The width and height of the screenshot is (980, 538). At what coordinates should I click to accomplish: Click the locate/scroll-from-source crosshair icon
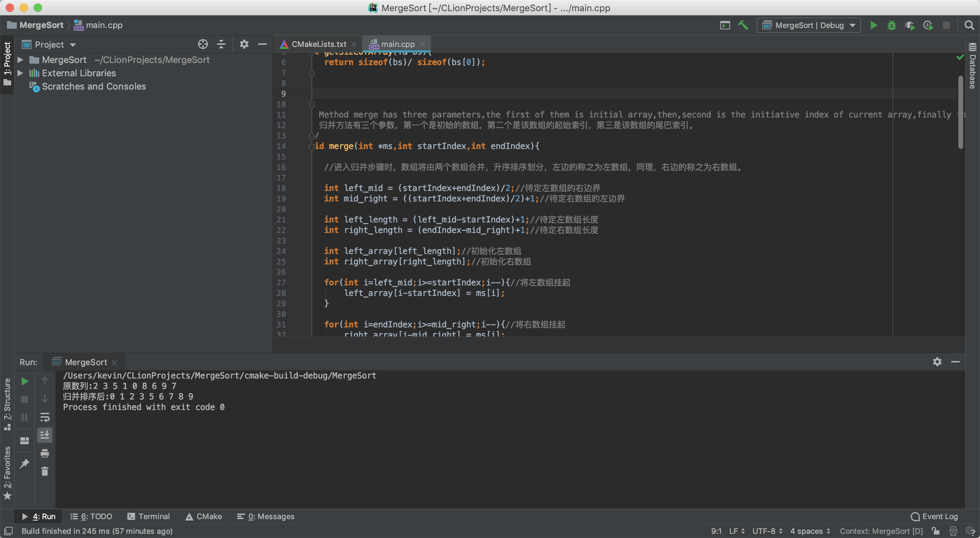[x=203, y=44]
